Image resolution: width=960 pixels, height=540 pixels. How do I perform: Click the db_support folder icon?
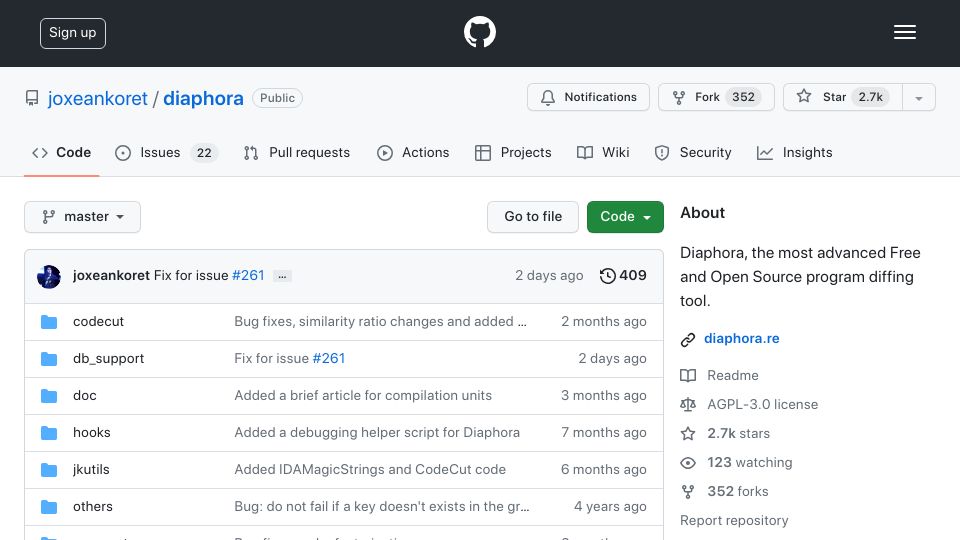pyautogui.click(x=49, y=359)
